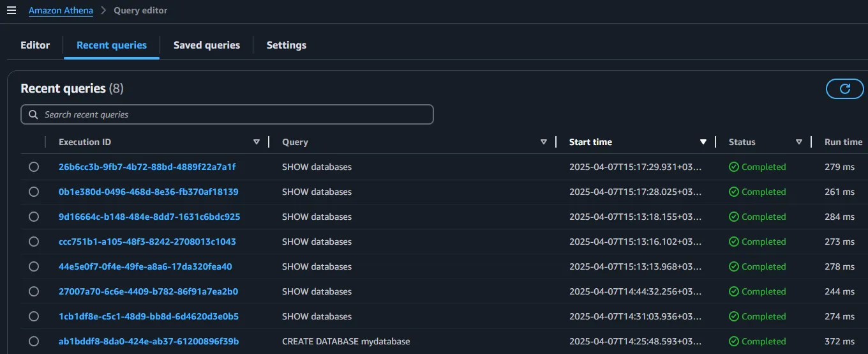
Task: Sort by Start time descending arrow
Action: point(703,142)
